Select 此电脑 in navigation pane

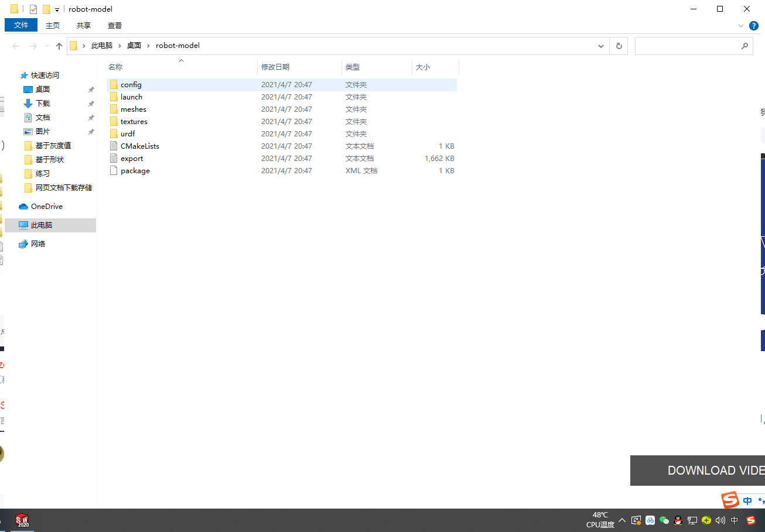click(x=50, y=225)
